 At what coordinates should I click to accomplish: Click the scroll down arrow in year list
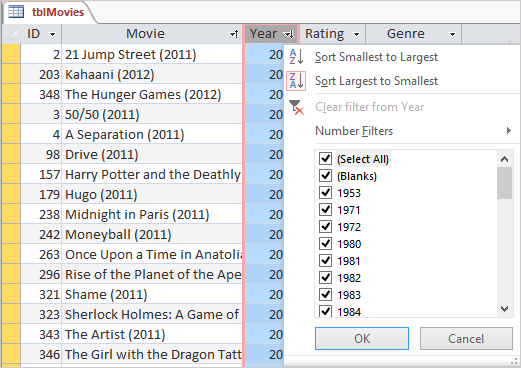pos(504,309)
